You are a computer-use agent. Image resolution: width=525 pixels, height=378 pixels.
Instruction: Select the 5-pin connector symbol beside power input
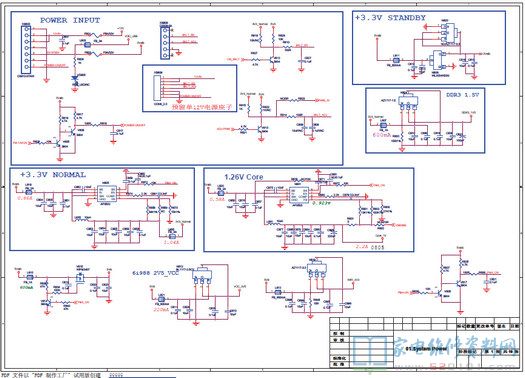click(x=165, y=43)
